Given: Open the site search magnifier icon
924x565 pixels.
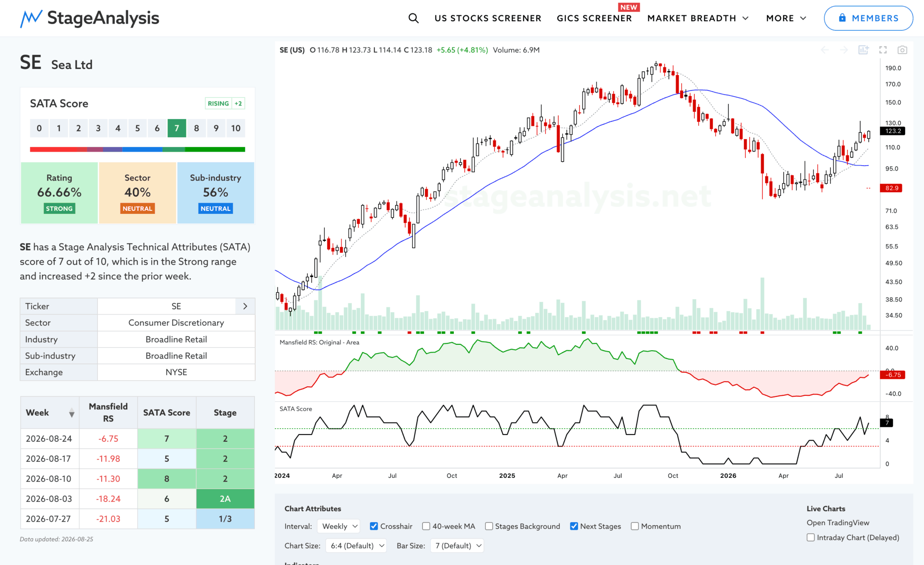Looking at the screenshot, I should pyautogui.click(x=413, y=18).
